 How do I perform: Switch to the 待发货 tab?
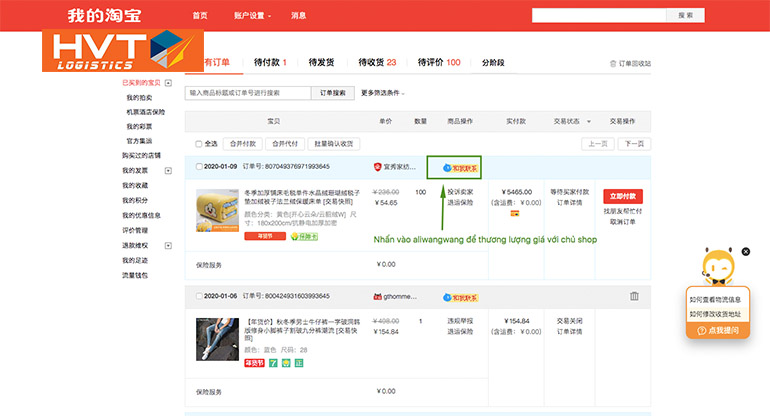point(321,62)
